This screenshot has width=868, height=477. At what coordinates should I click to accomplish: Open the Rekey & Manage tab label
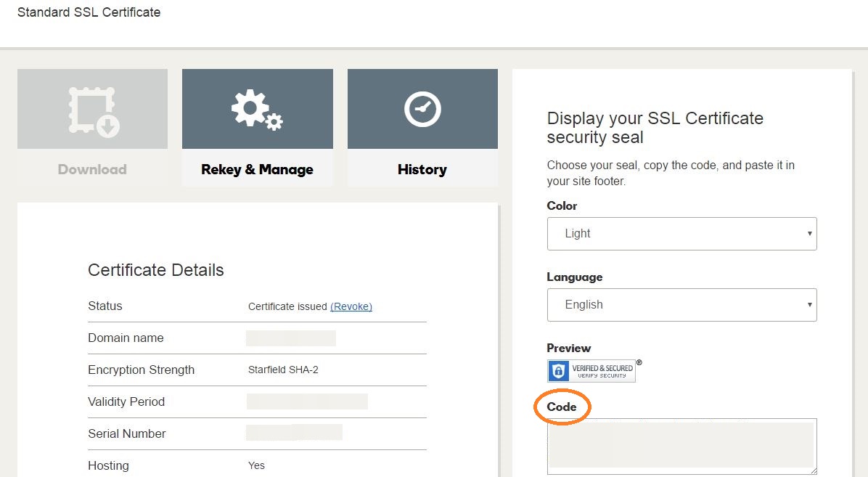coord(257,169)
